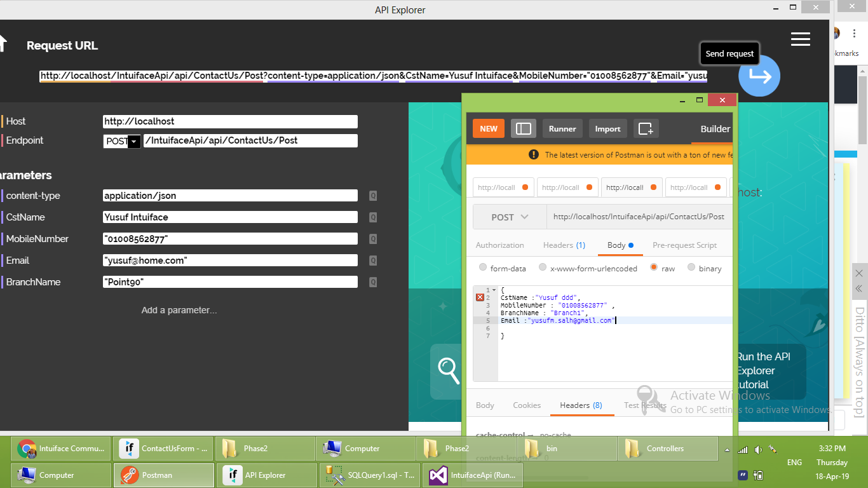Viewport: 868px width, 488px height.
Task: Open the POST method dropdown in Postman
Action: (x=510, y=217)
